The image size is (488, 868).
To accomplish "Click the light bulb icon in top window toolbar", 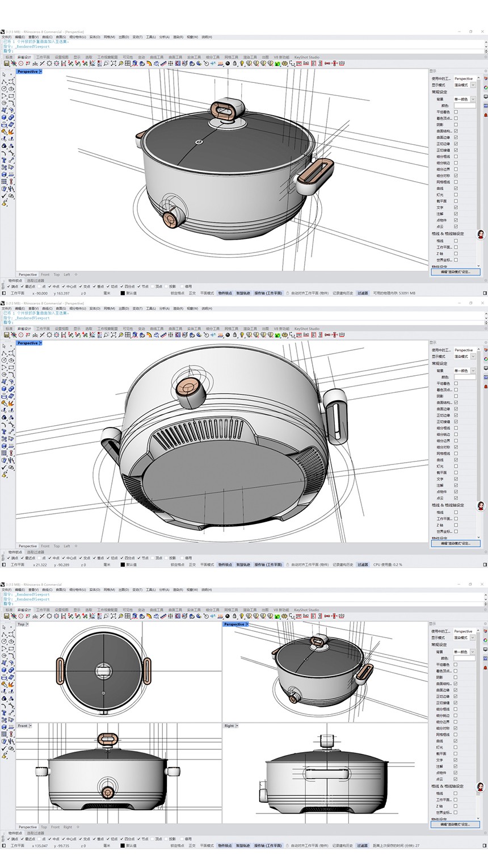I will point(241,64).
